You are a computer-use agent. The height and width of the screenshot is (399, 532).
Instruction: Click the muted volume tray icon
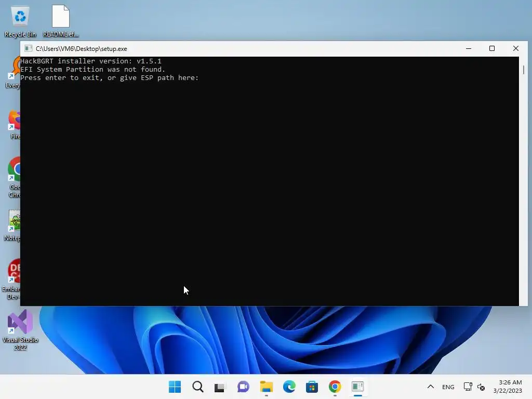(481, 387)
